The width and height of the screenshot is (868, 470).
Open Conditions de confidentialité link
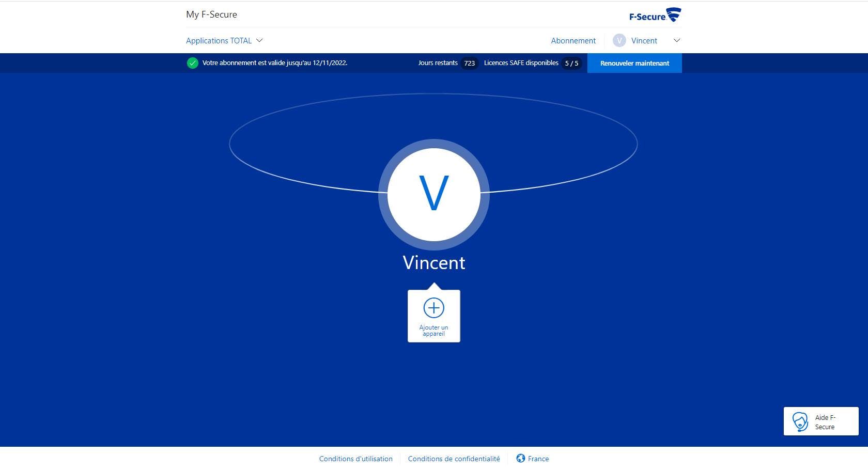pos(454,459)
